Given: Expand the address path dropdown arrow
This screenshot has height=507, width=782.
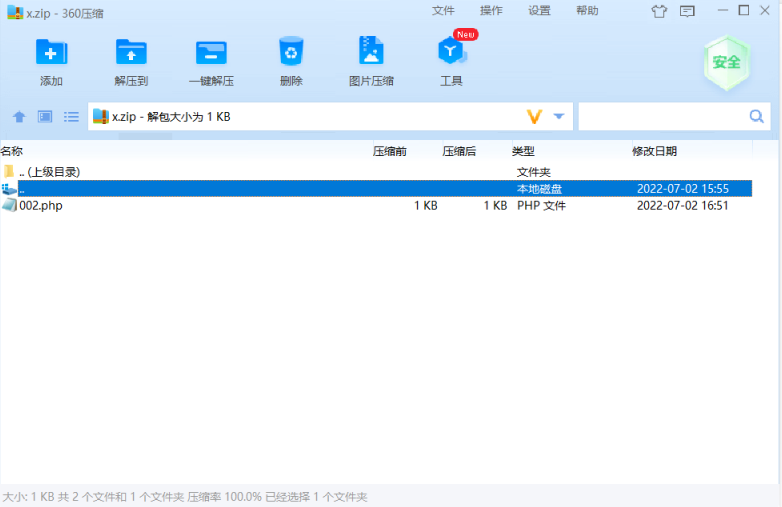Looking at the screenshot, I should (x=559, y=117).
